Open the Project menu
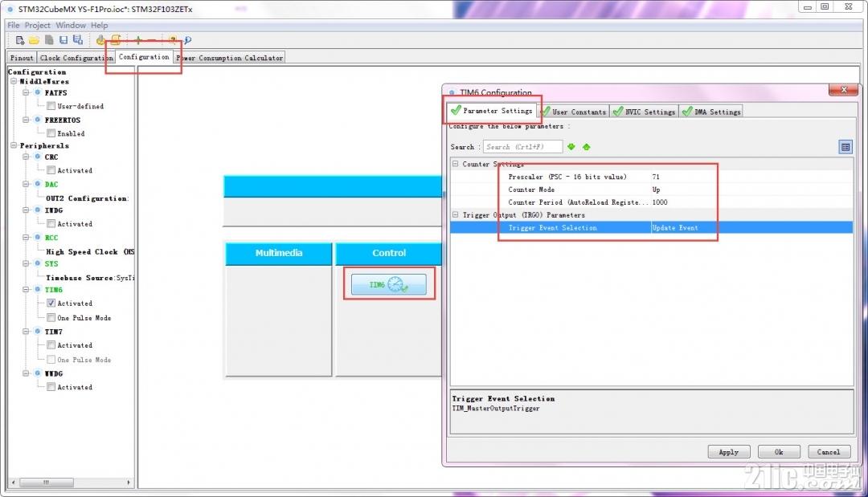The width and height of the screenshot is (868, 497). click(37, 25)
